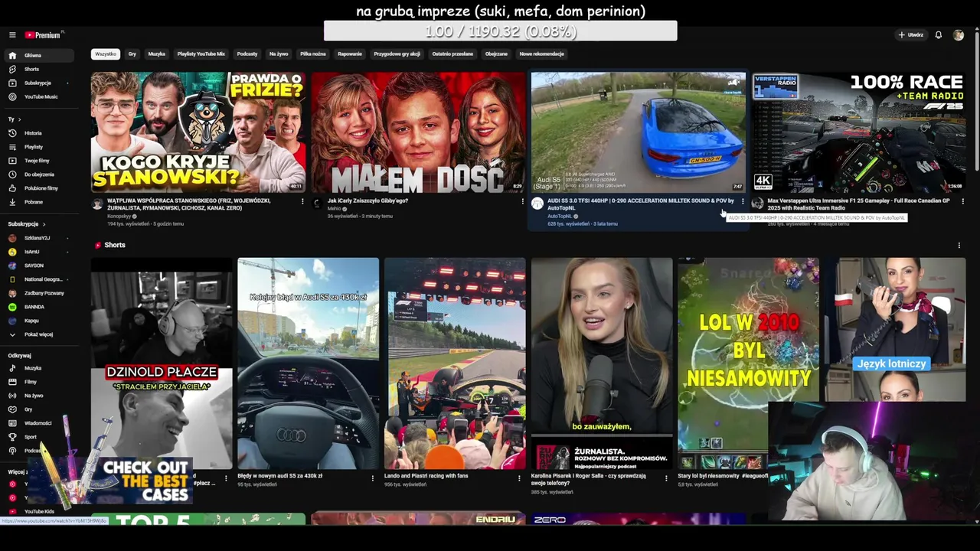This screenshot has width=980, height=551.
Task: Open options menu for Stanowski video
Action: tap(302, 201)
